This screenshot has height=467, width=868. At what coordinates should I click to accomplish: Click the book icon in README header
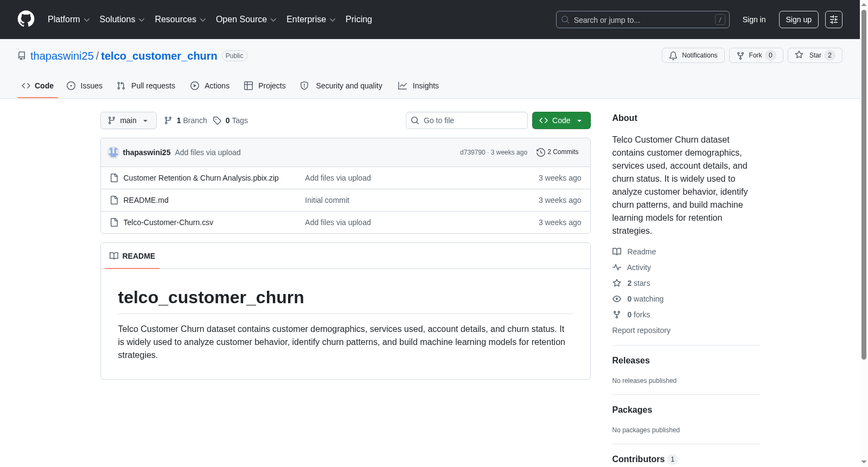(x=114, y=256)
